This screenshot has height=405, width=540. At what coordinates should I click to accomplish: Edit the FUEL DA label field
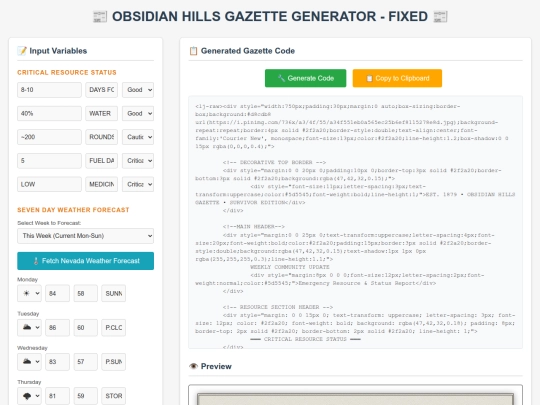point(102,161)
